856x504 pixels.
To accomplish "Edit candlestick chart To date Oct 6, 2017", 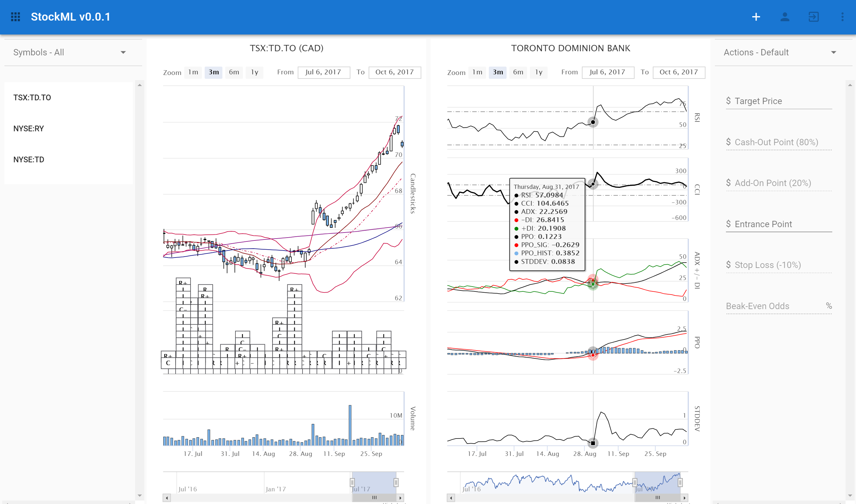I will (395, 72).
